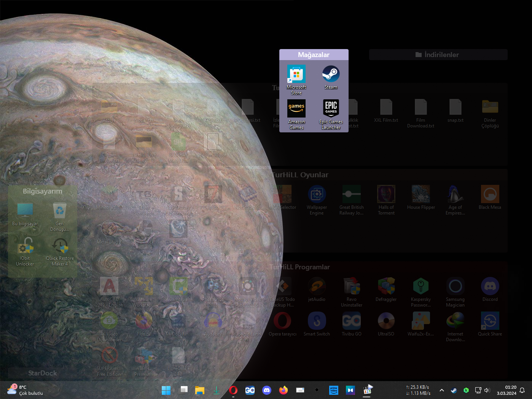Open the UltraISO desktop icon
The image size is (532, 399).
tap(386, 324)
